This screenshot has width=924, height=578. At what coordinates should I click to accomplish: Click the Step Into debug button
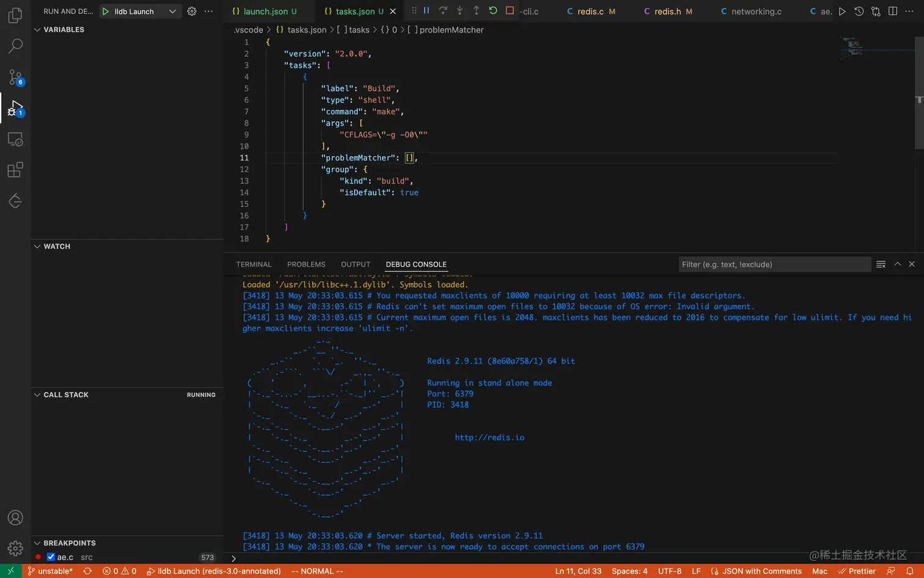[460, 10]
